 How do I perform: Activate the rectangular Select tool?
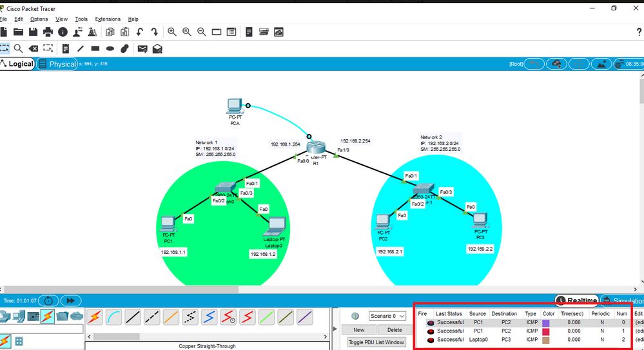click(x=4, y=48)
